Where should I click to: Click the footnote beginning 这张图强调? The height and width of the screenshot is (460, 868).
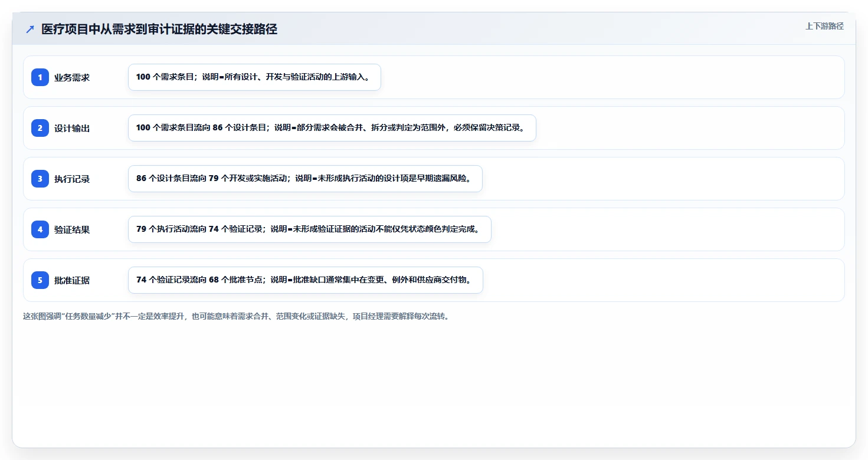tap(236, 316)
